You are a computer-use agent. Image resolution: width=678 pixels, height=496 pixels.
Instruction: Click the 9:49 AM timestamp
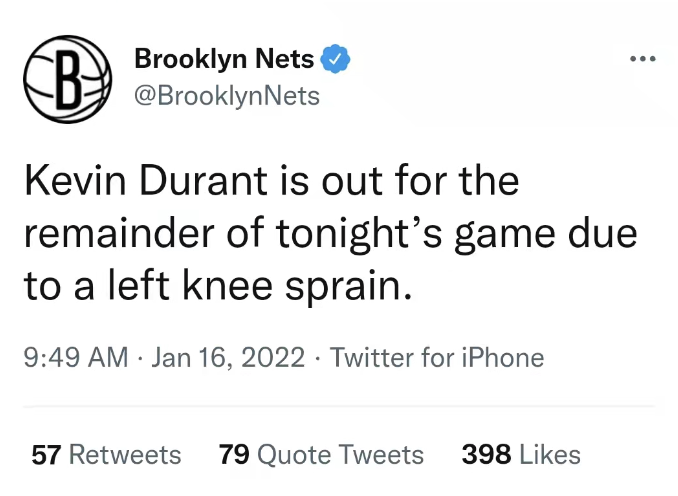pyautogui.click(x=75, y=358)
